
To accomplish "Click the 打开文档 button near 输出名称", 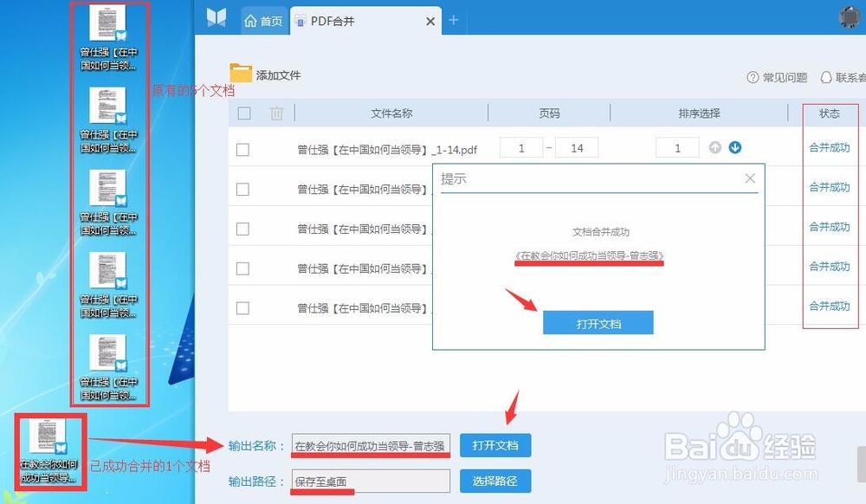I will [x=495, y=444].
